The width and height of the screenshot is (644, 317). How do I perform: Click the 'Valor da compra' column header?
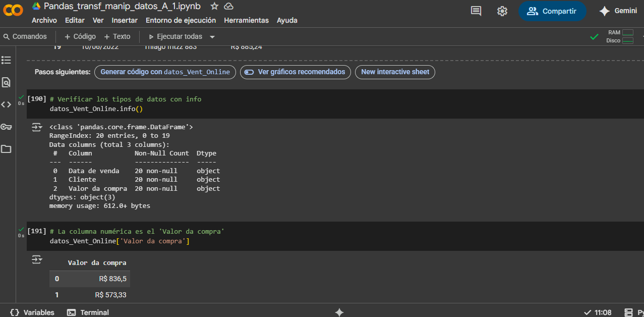[97, 262]
